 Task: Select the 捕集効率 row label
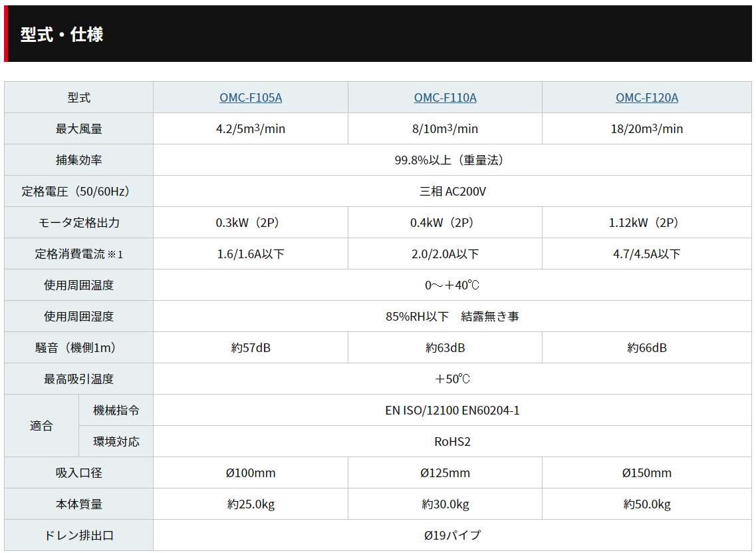coord(79,160)
